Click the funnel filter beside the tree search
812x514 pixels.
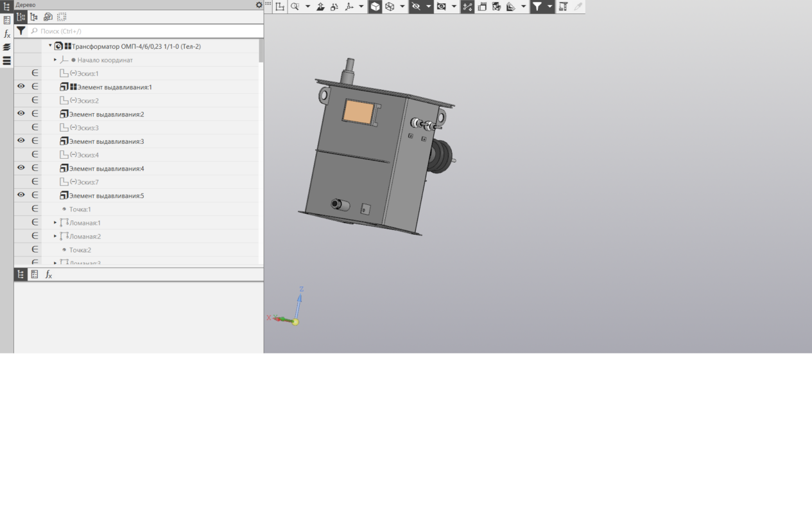pyautogui.click(x=21, y=31)
